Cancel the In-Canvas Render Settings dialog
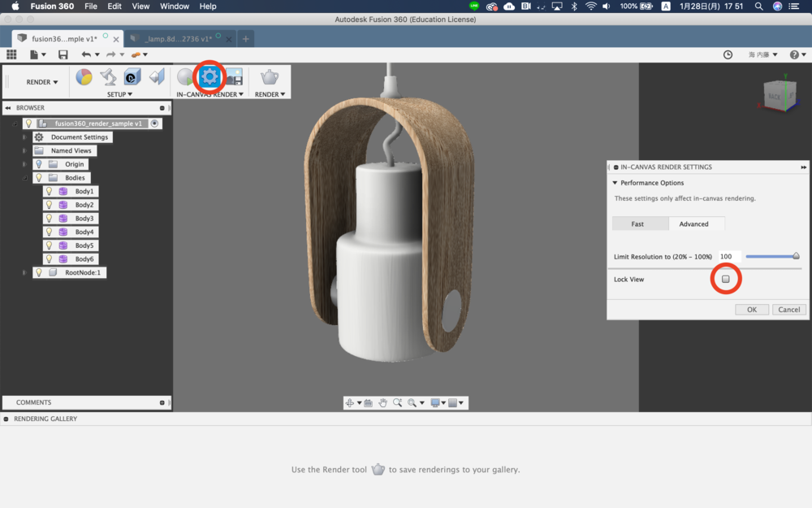This screenshot has height=508, width=812. click(x=788, y=310)
